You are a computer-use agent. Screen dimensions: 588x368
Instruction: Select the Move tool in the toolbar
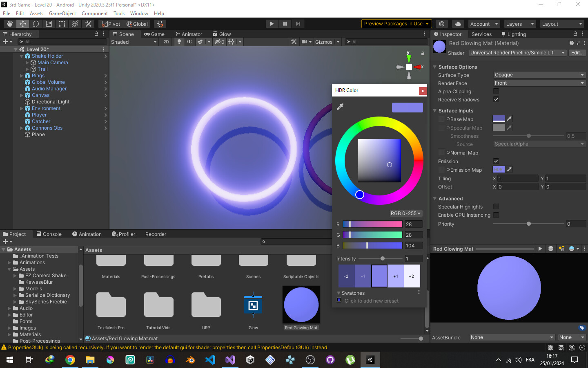22,23
